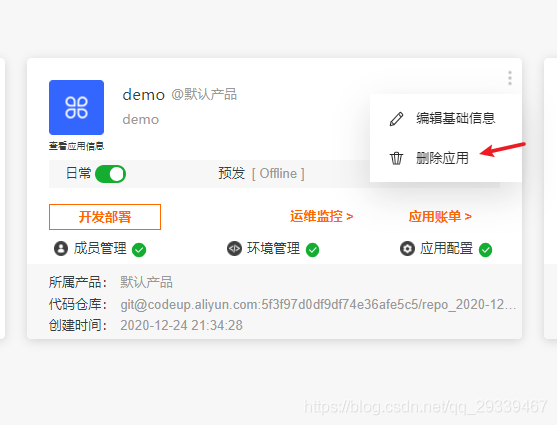
Task: Choose 删除应用 from the menu
Action: pos(443,158)
